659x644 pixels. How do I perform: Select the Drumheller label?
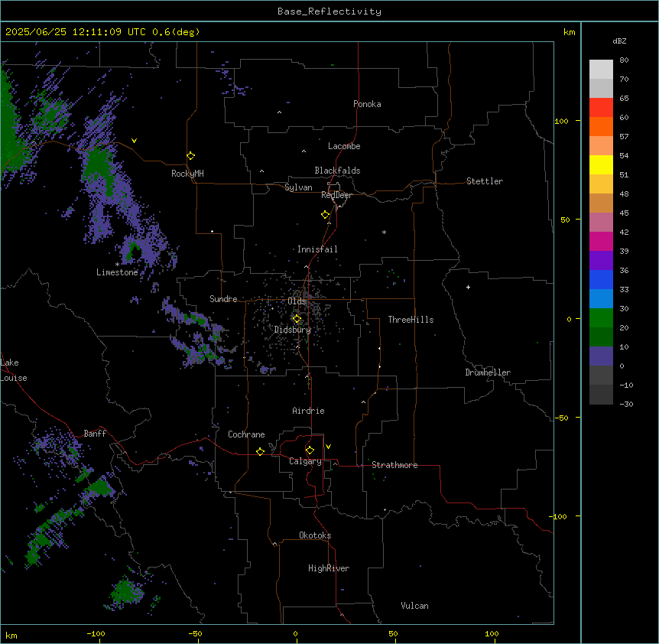pos(488,372)
